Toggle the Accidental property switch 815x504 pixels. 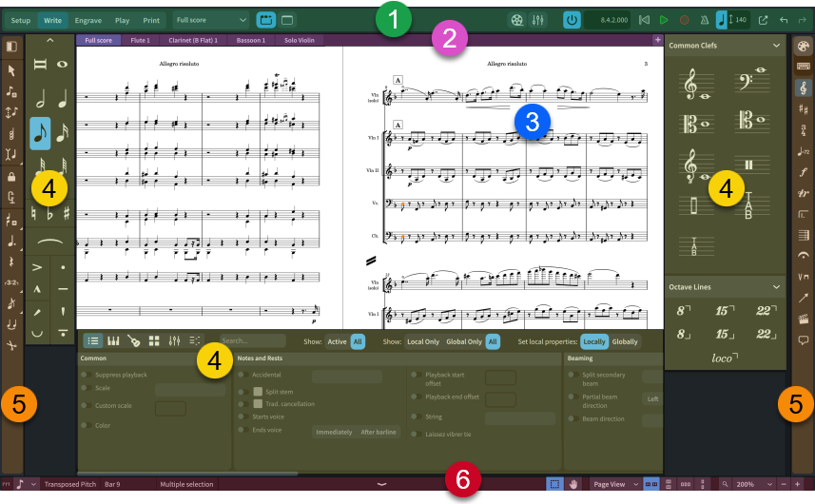coord(243,375)
